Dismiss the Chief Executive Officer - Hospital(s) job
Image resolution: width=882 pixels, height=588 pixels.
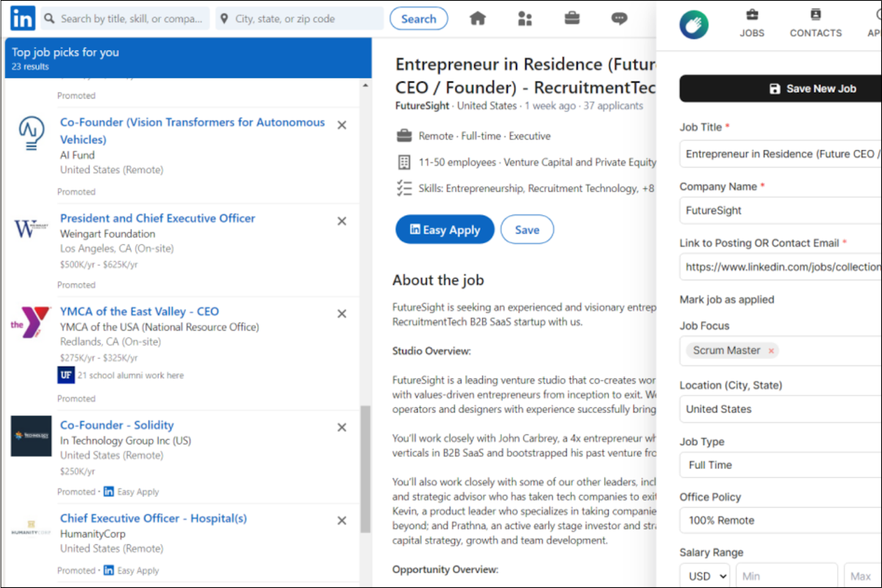342,520
